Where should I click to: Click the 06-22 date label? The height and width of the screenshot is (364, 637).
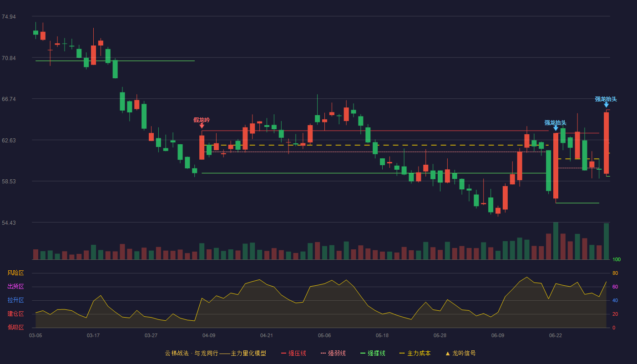coord(556,335)
